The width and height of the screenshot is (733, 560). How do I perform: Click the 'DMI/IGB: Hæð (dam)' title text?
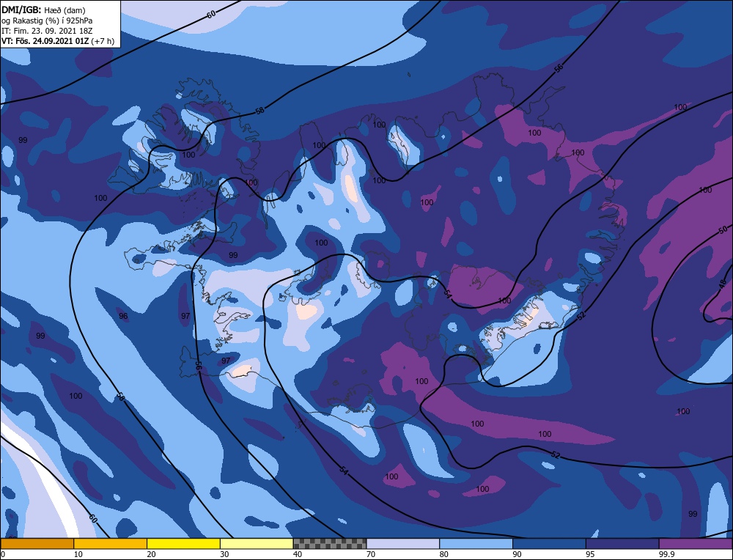pyautogui.click(x=43, y=10)
